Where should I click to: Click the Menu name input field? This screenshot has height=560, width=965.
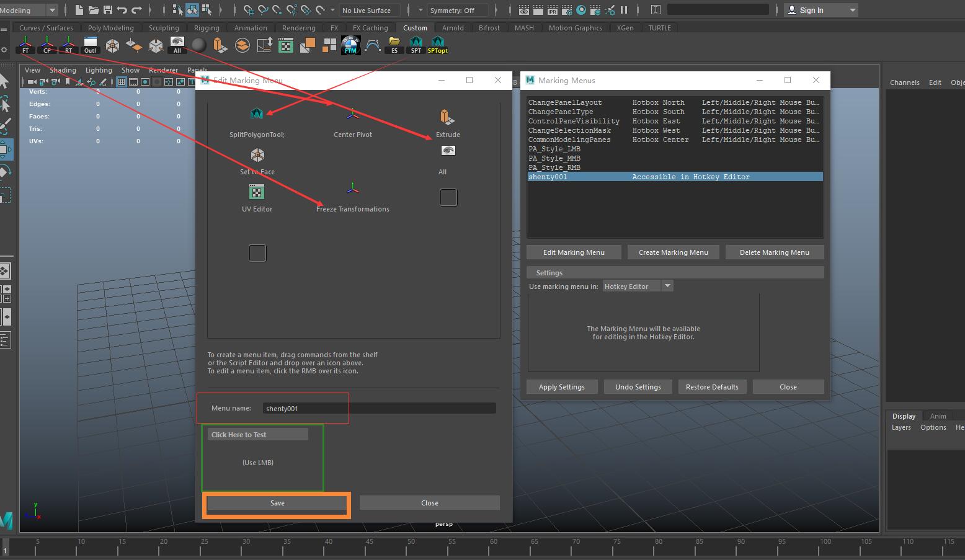379,408
